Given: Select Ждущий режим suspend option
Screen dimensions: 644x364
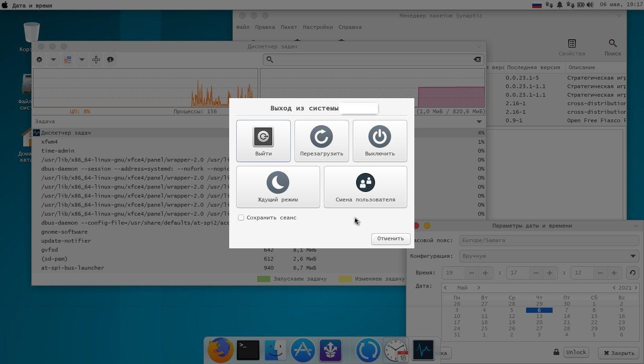Looking at the screenshot, I should pyautogui.click(x=278, y=187).
